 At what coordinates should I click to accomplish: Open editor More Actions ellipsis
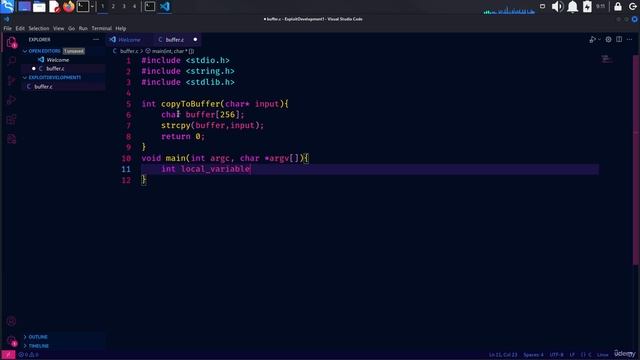pos(629,40)
